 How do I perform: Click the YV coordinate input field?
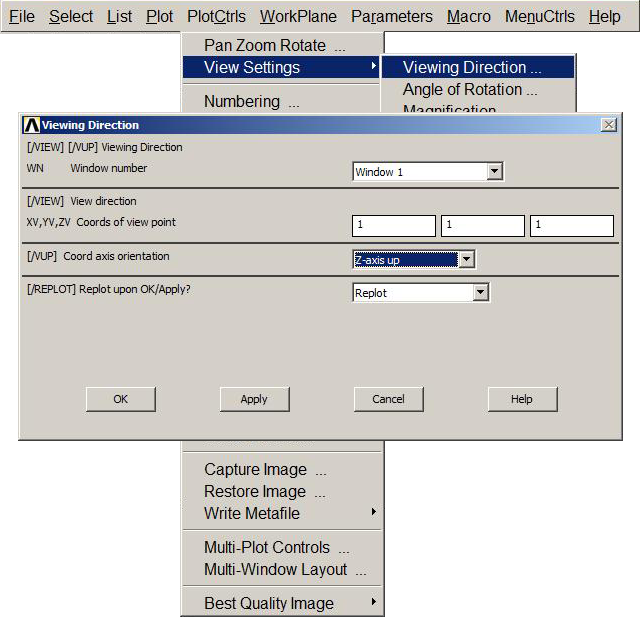[482, 226]
